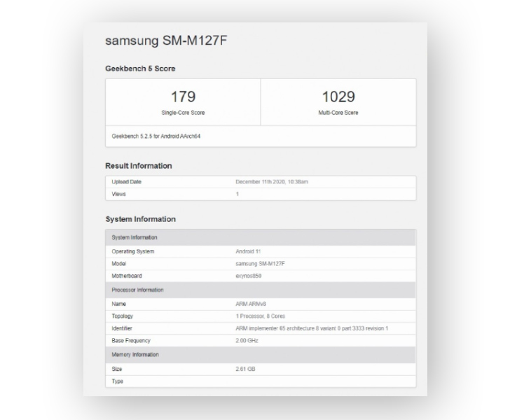This screenshot has width=510, height=420.
Task: Click the Memory Size value 2.61 GB
Action: click(245, 368)
